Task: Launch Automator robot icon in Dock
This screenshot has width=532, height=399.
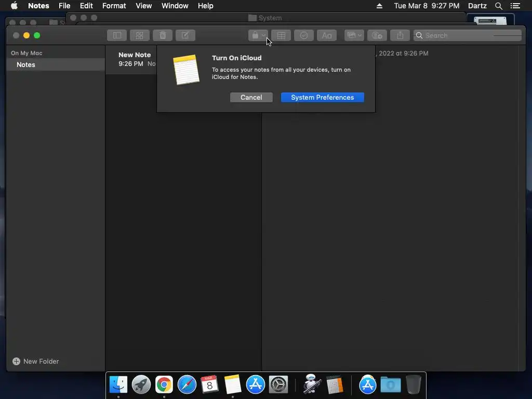Action: [312, 384]
